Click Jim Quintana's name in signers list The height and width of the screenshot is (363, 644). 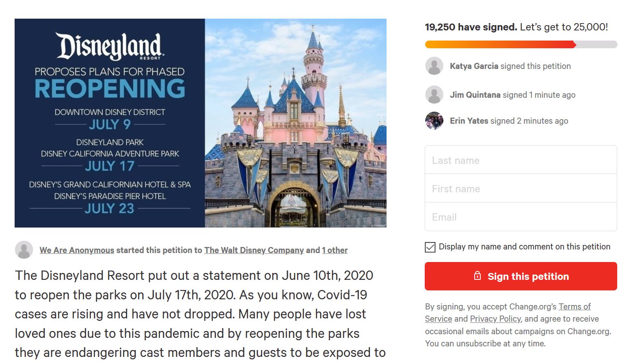point(475,95)
